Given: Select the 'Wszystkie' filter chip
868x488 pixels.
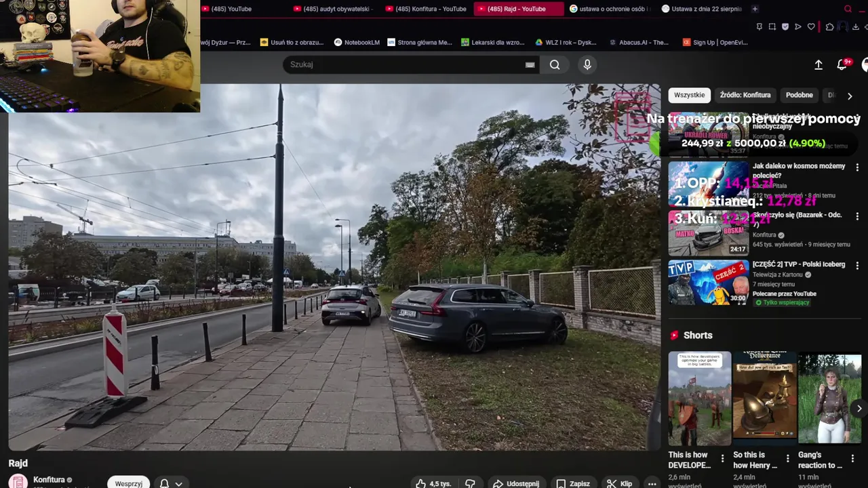Looking at the screenshot, I should tap(689, 95).
